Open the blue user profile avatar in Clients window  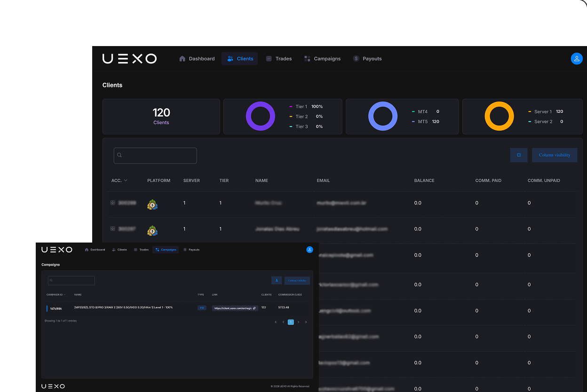pyautogui.click(x=576, y=59)
